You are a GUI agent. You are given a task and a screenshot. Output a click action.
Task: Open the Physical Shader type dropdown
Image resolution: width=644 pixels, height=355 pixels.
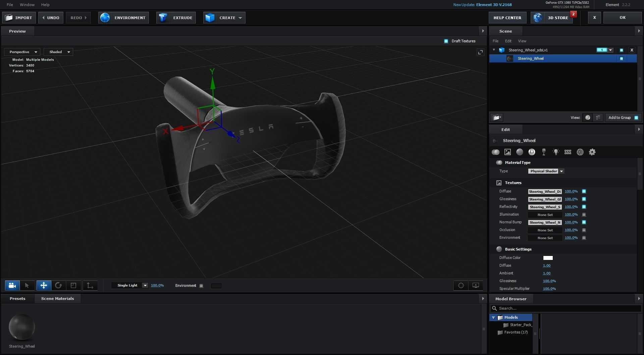(x=546, y=171)
